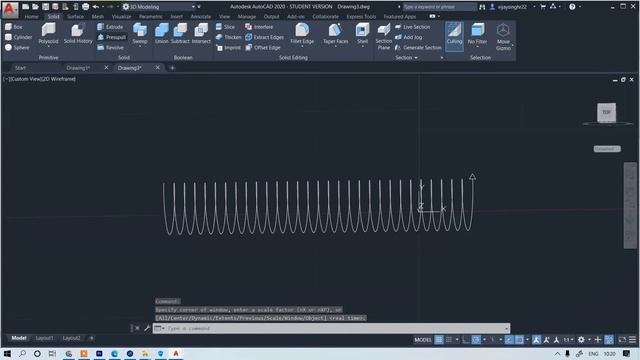Toggle Live Section
This screenshot has width=640, height=360.
click(x=413, y=27)
